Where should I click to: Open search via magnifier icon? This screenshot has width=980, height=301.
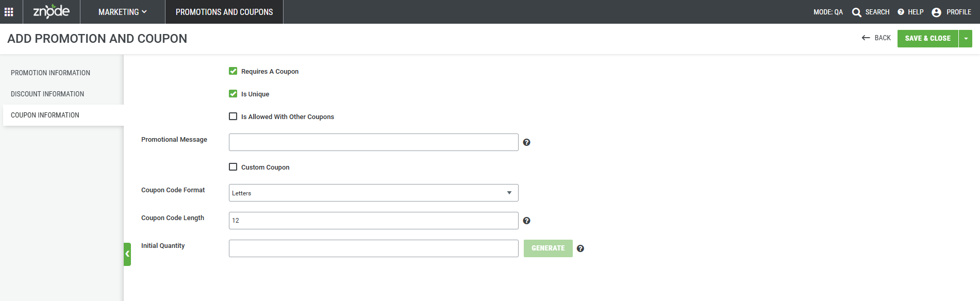[857, 12]
